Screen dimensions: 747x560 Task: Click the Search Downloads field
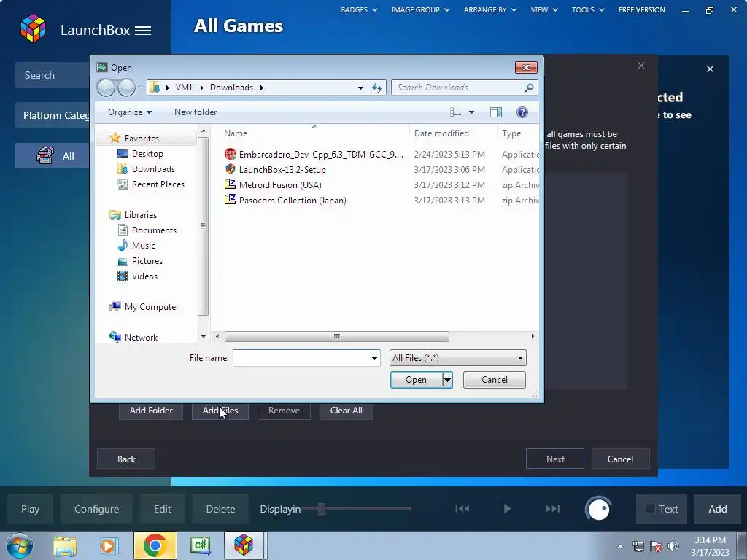click(x=457, y=87)
